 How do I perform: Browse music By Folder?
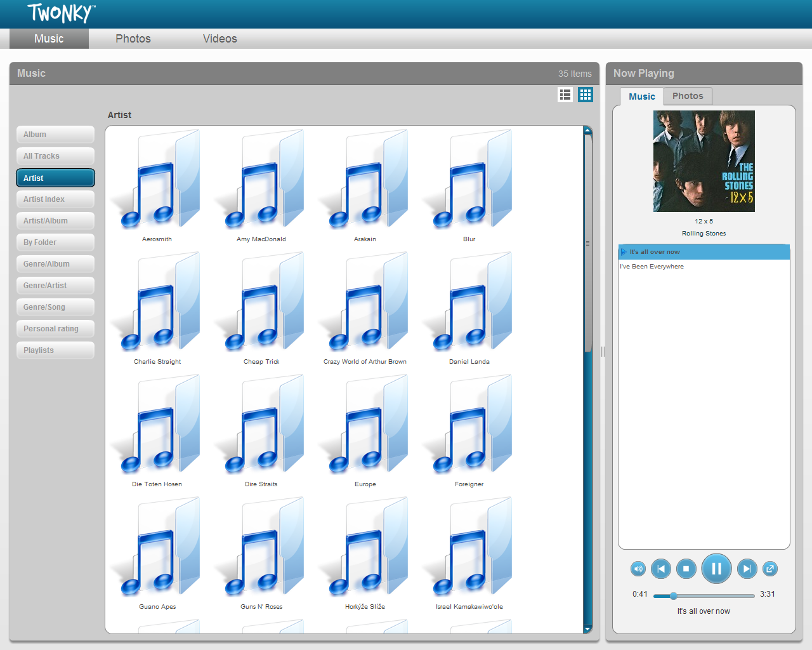point(55,242)
